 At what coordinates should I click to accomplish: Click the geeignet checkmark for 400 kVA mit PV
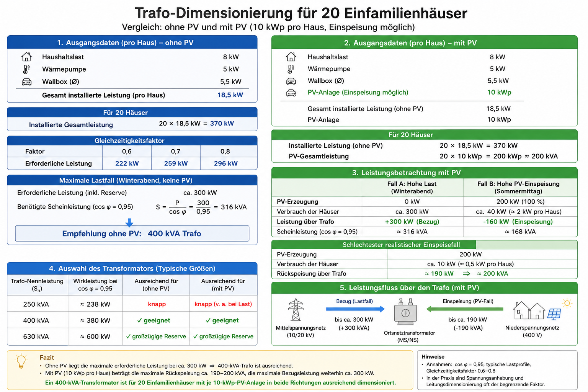(x=208, y=321)
